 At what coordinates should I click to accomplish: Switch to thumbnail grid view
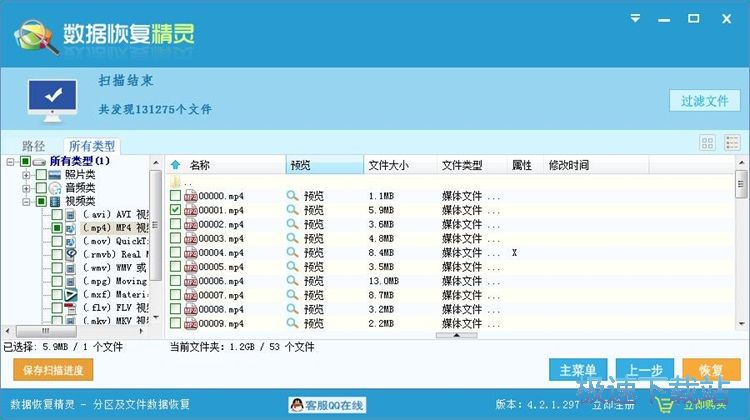[707, 143]
